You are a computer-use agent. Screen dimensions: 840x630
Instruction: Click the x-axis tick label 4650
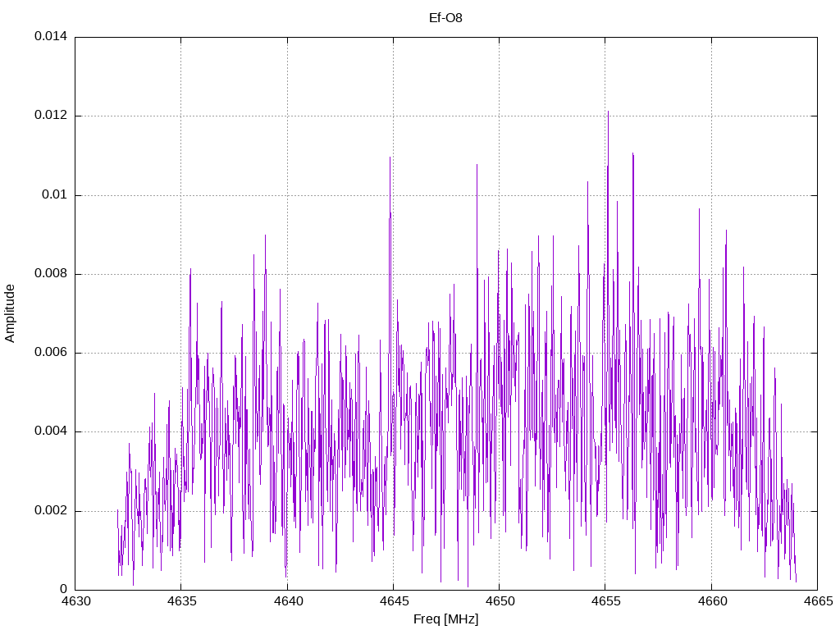pyautogui.click(x=500, y=601)
